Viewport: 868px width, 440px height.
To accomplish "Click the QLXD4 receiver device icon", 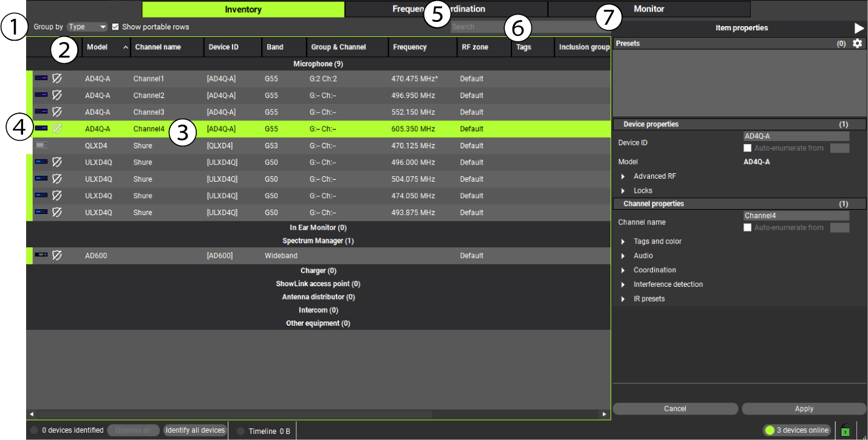I will tap(41, 145).
